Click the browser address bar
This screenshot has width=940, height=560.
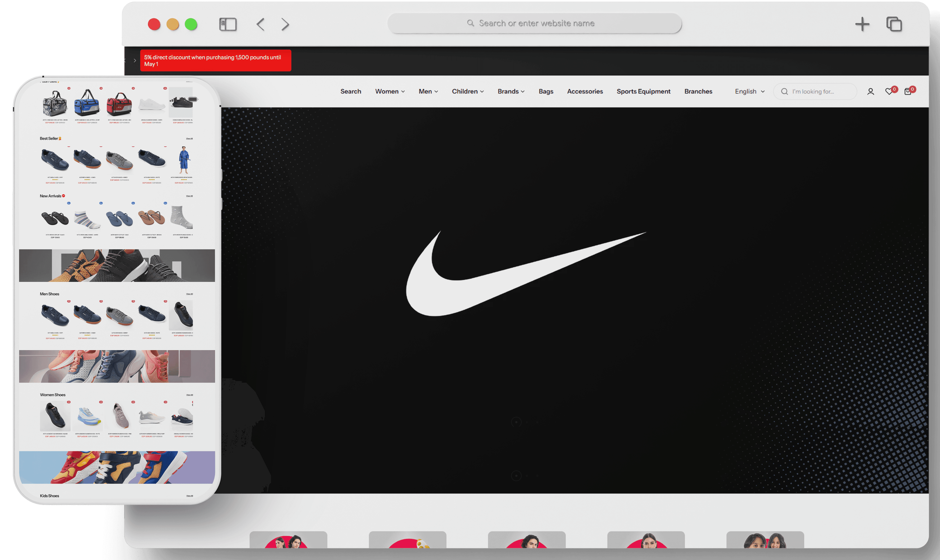pos(534,23)
